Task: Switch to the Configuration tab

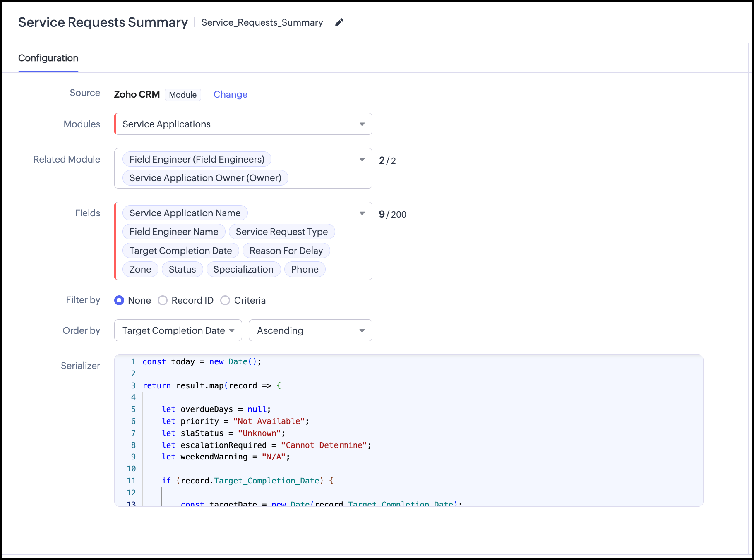Action: point(48,58)
